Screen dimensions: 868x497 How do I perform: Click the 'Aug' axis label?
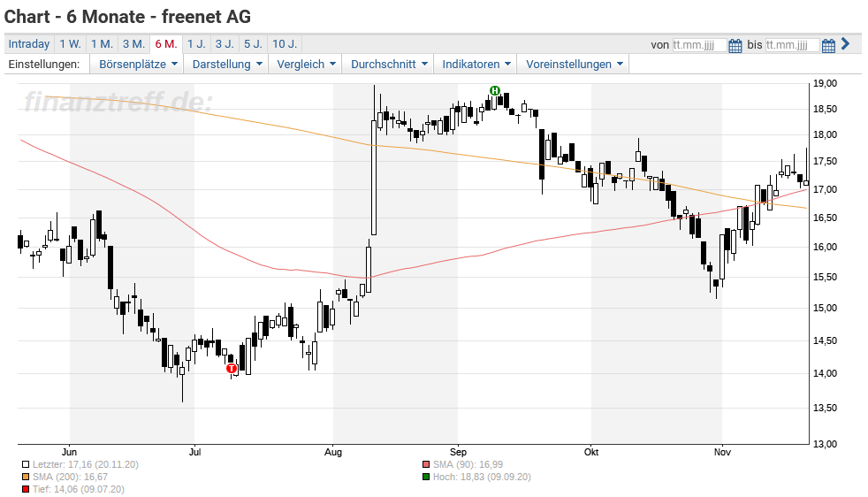(332, 452)
